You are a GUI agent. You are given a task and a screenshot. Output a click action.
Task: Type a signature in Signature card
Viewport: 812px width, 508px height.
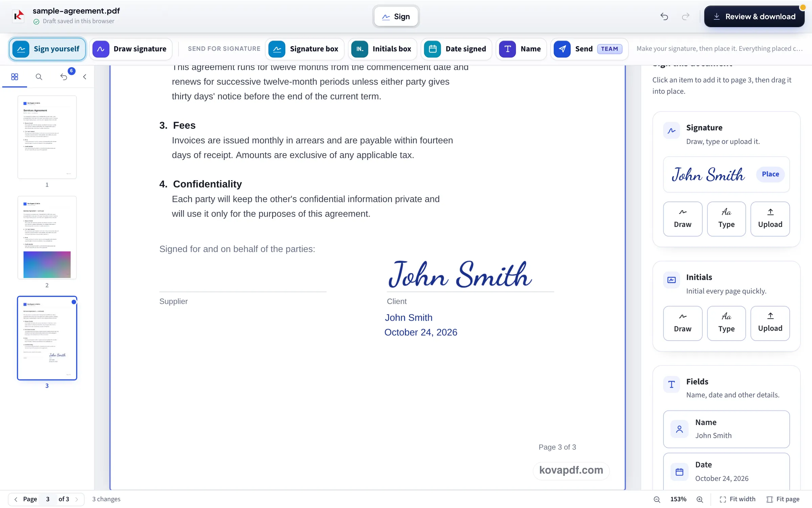pyautogui.click(x=726, y=219)
